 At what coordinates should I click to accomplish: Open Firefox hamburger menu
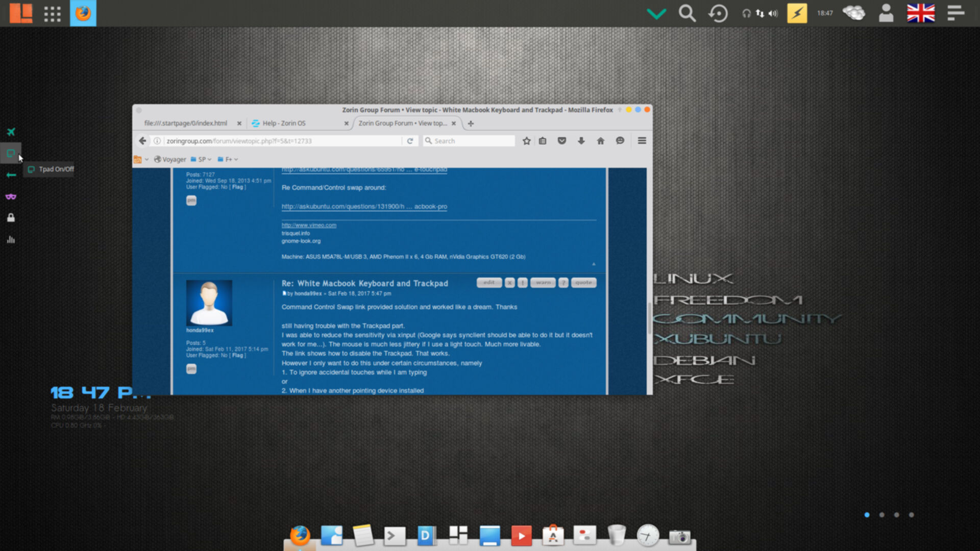(x=642, y=141)
